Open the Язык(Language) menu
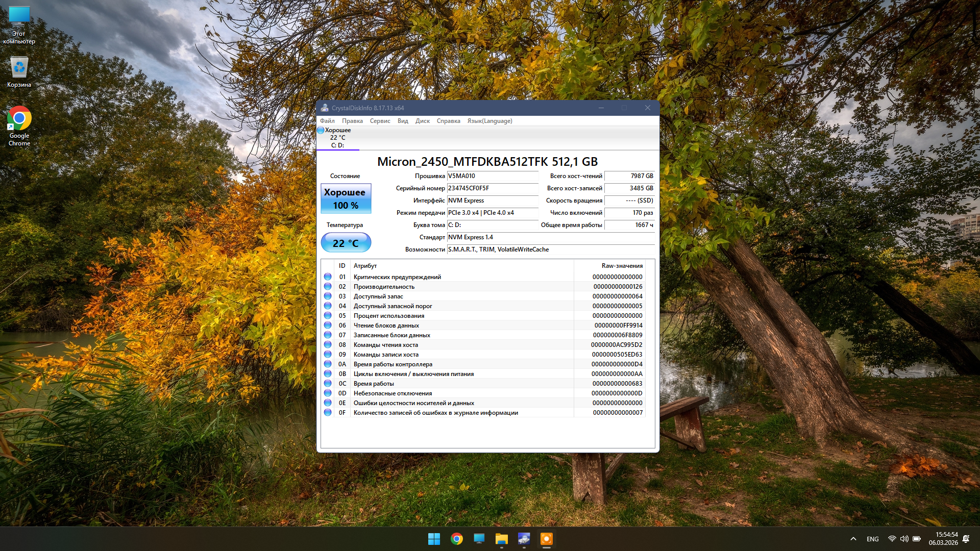The width and height of the screenshot is (980, 551). (x=489, y=121)
